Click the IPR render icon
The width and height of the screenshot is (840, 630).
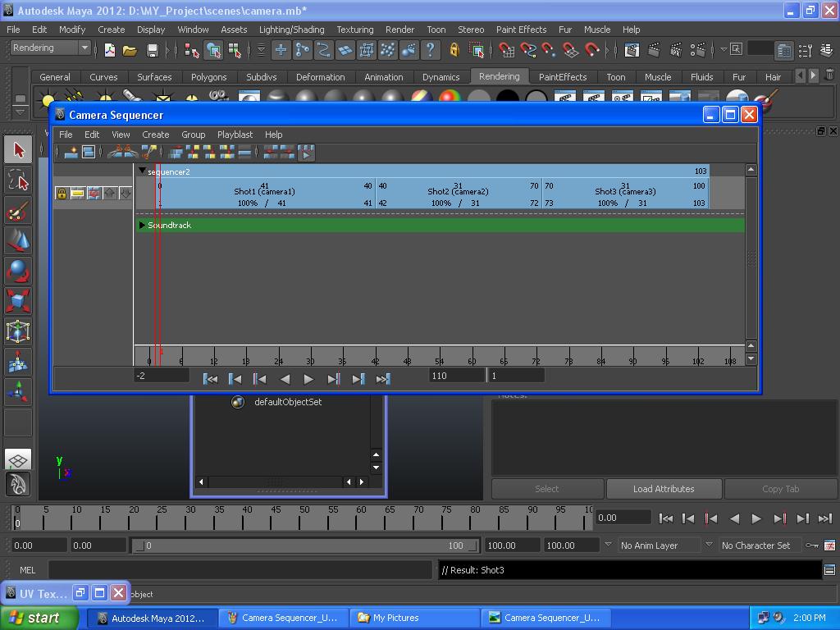coord(676,50)
